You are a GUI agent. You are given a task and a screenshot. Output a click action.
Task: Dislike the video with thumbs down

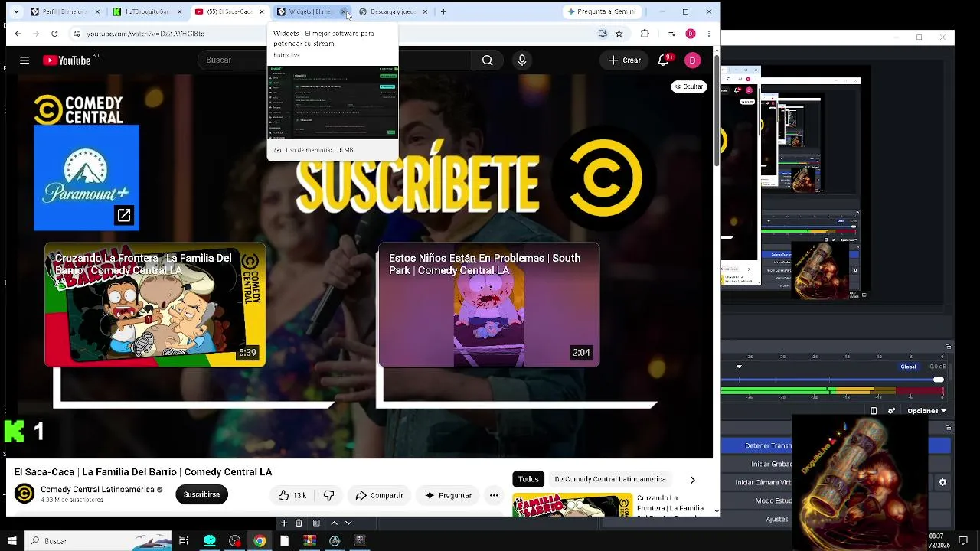pos(328,495)
